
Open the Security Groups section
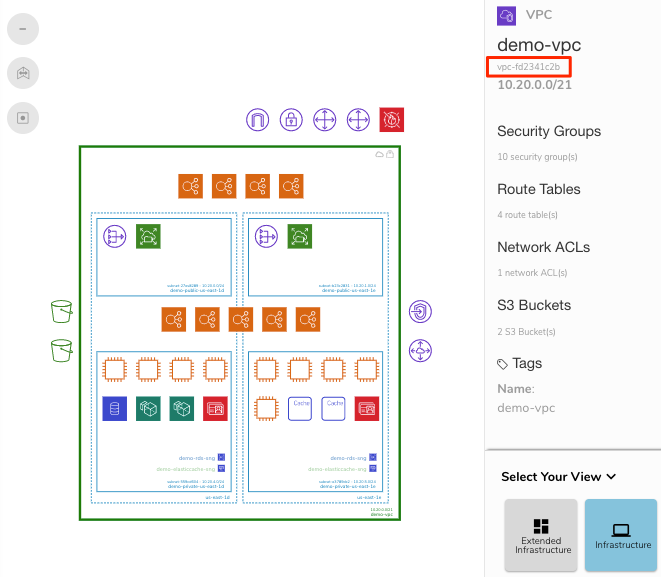pos(549,131)
